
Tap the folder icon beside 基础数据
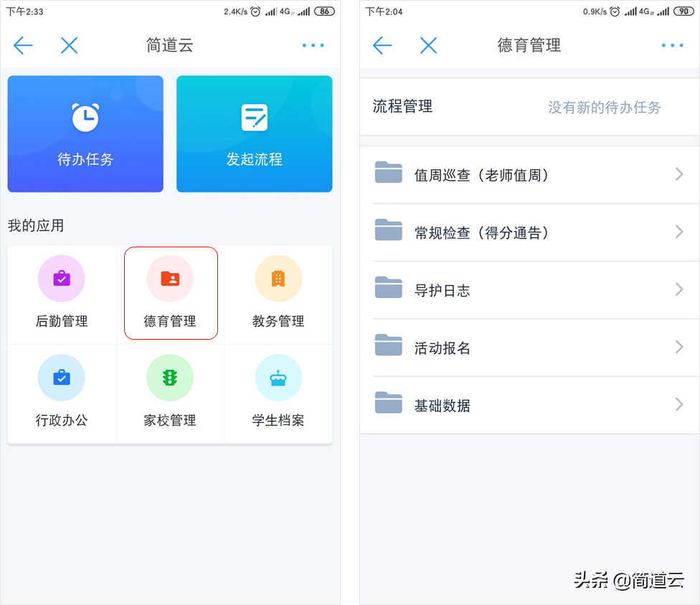[389, 402]
